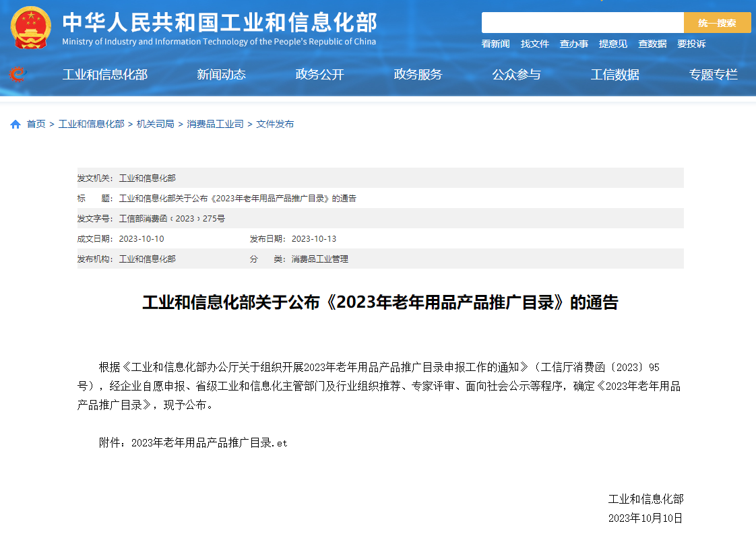Open the 新闻动态 navigation menu
The image size is (756, 538).
[x=221, y=75]
